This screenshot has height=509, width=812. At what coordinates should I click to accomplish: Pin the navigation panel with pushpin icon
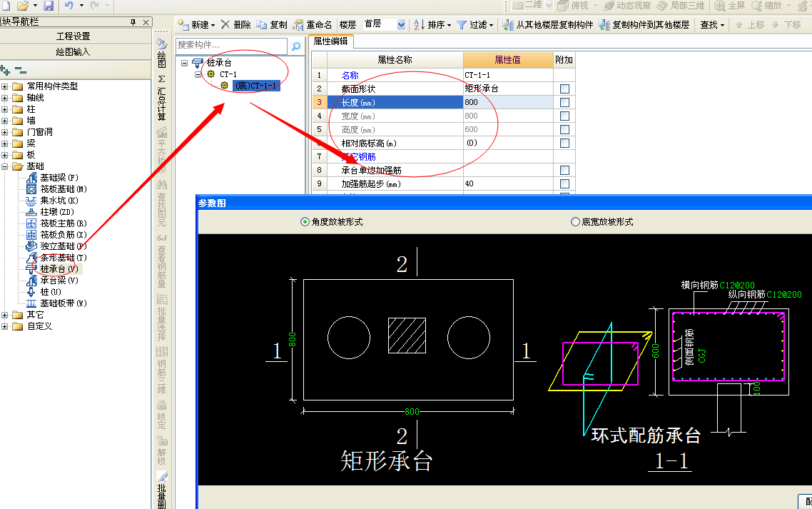tap(133, 21)
